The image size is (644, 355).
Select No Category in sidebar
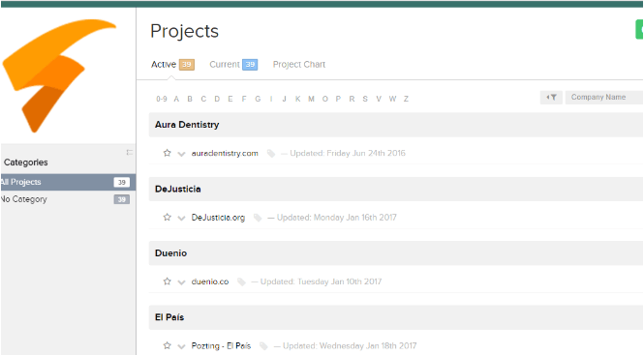[x=68, y=199]
